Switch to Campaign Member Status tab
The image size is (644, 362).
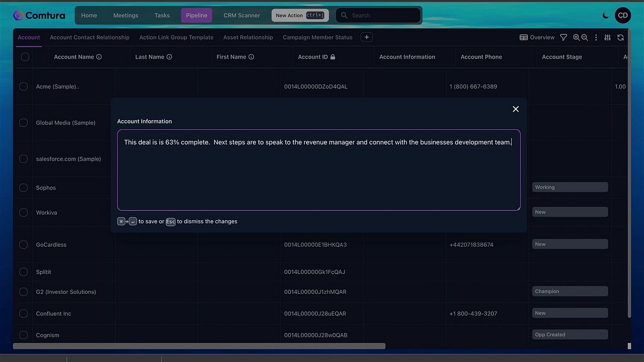317,37
